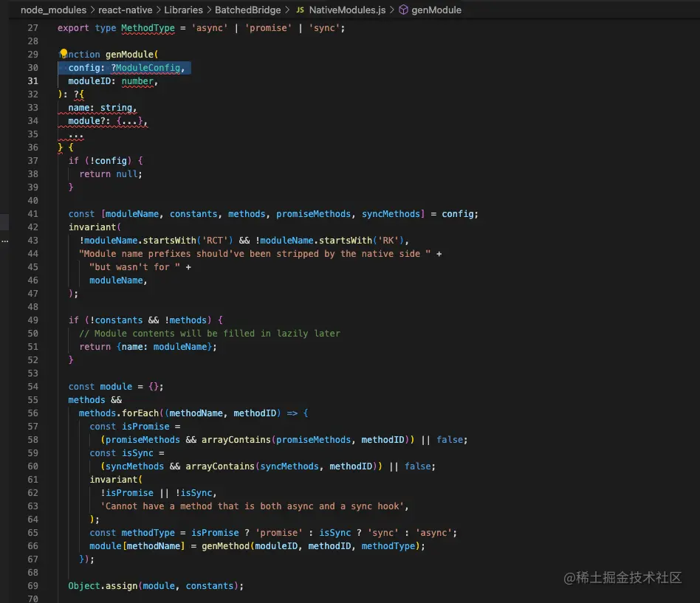Click 'name: string,' on line 33
This screenshot has height=603, width=700.
click(x=102, y=108)
